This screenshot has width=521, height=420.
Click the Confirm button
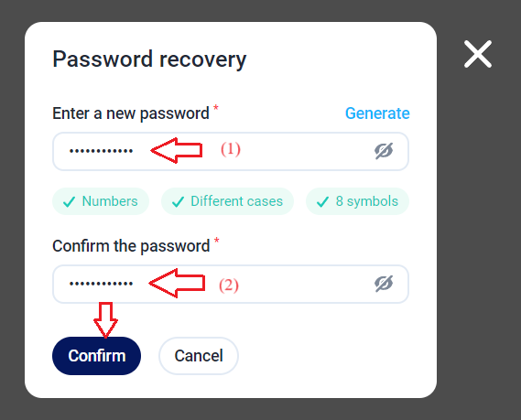[97, 356]
